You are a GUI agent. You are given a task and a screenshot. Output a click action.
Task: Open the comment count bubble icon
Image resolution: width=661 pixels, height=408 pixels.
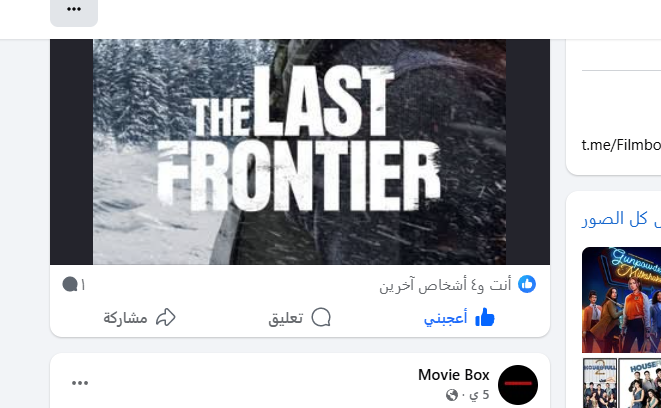click(70, 285)
